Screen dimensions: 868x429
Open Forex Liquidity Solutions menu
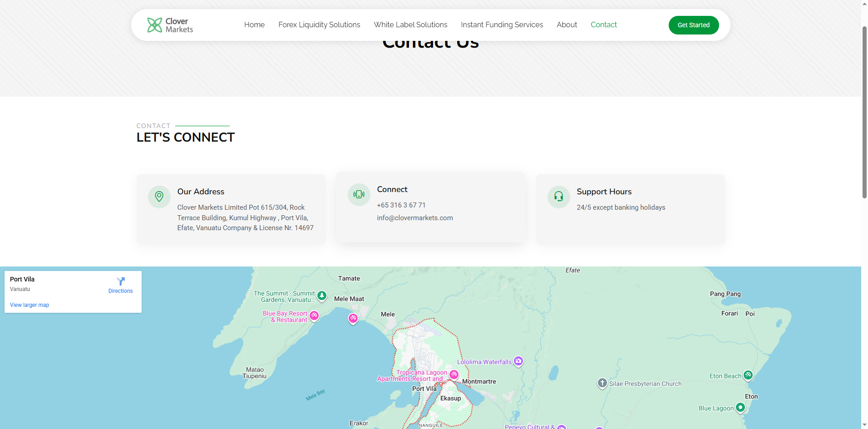319,25
